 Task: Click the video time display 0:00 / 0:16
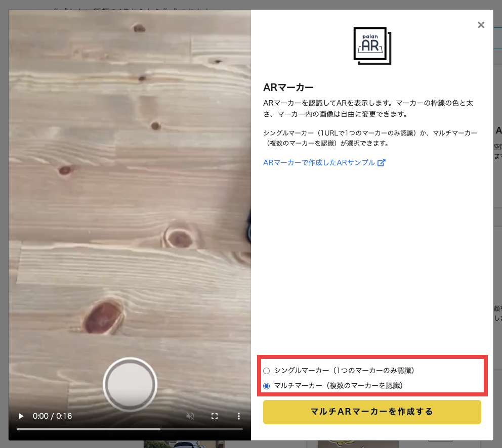(x=52, y=416)
